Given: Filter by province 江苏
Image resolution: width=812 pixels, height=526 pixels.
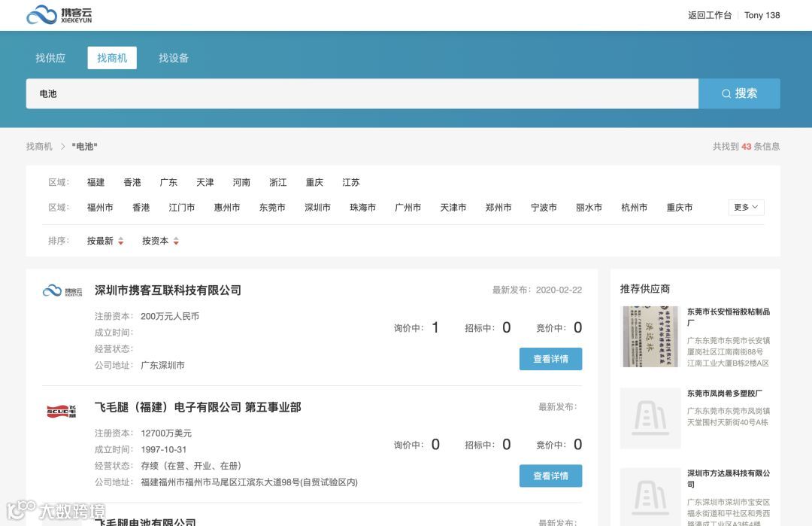Looking at the screenshot, I should [x=350, y=182].
